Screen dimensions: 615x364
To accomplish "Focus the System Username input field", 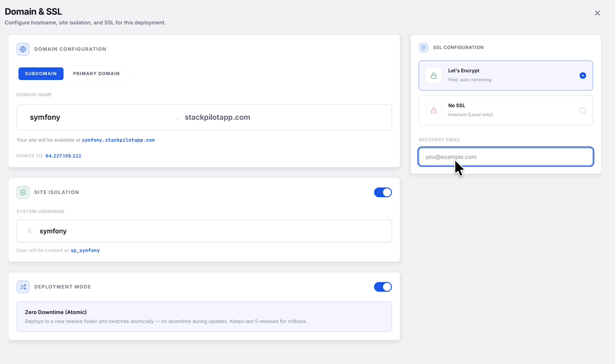I will (x=204, y=231).
